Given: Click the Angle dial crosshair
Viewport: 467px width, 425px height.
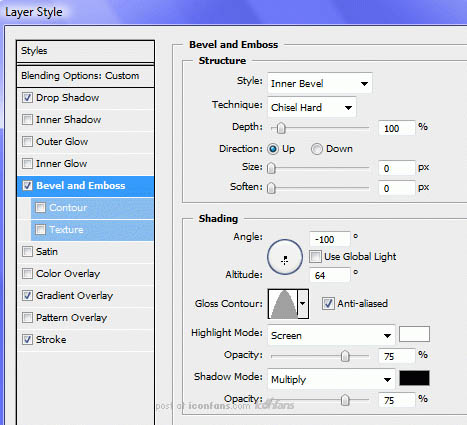Looking at the screenshot, I should point(284,260).
